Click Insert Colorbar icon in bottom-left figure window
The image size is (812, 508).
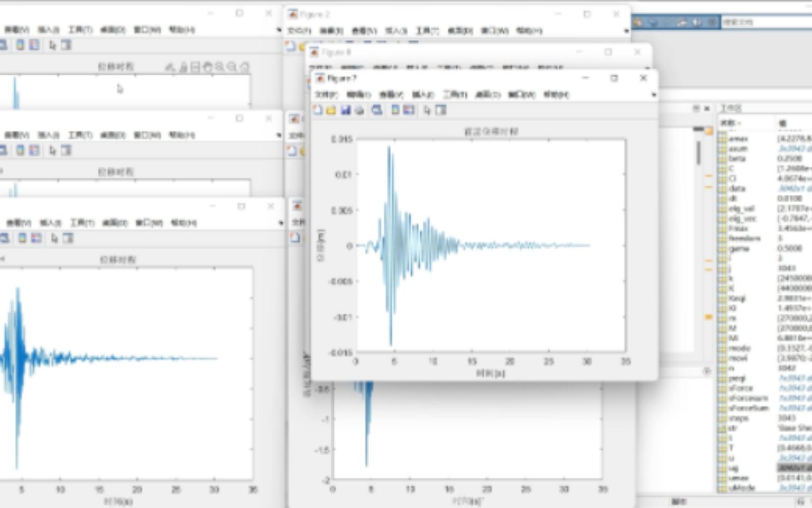click(x=22, y=238)
